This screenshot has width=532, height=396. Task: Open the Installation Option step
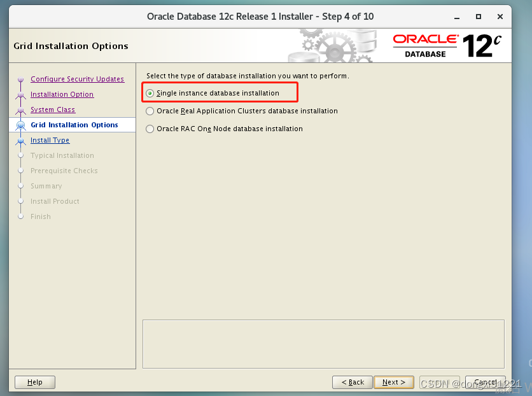(x=62, y=94)
